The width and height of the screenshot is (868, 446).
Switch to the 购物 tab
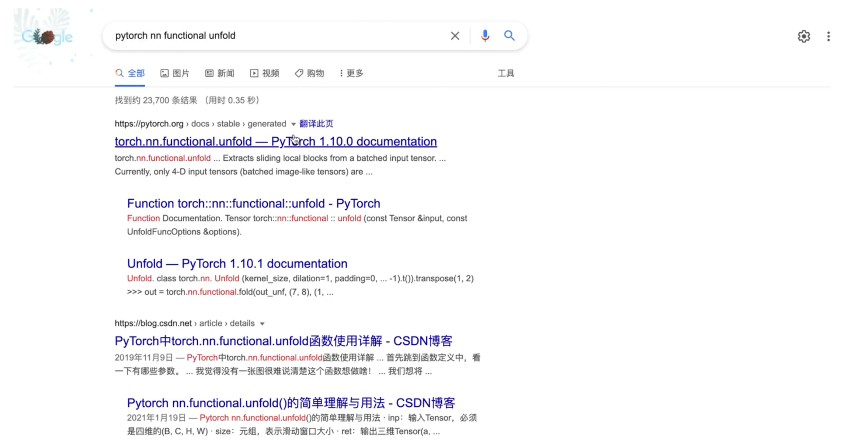pyautogui.click(x=309, y=73)
